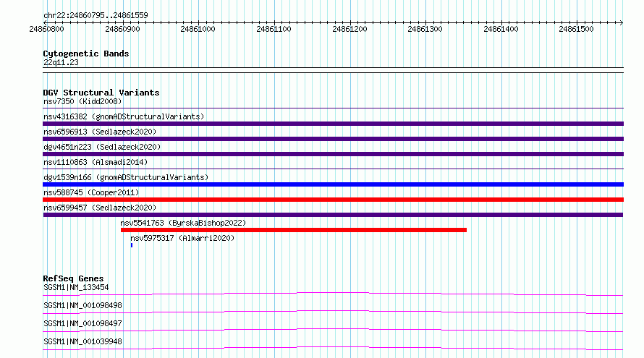
Task: Open variant nsv5975317 (Almarri2020)
Action: [182, 238]
